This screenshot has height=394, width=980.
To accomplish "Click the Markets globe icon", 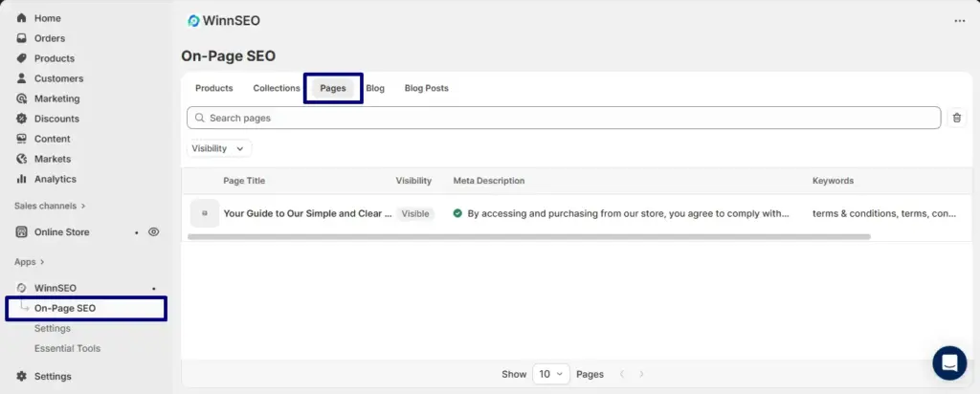I will 22,159.
